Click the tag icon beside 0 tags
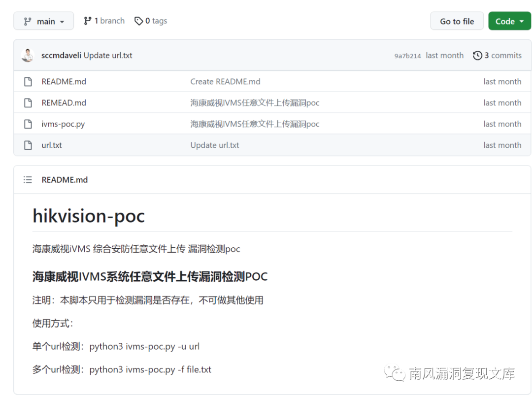The width and height of the screenshot is (532, 397). pyautogui.click(x=138, y=21)
